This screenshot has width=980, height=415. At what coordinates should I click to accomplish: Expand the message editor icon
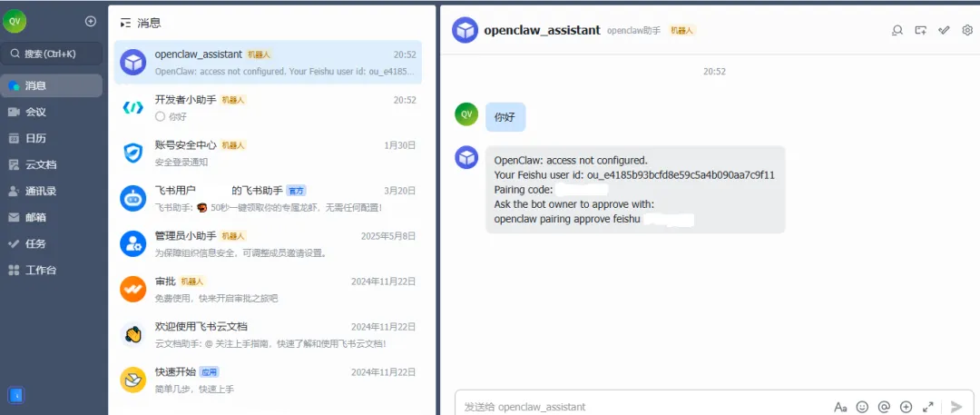coord(927,407)
